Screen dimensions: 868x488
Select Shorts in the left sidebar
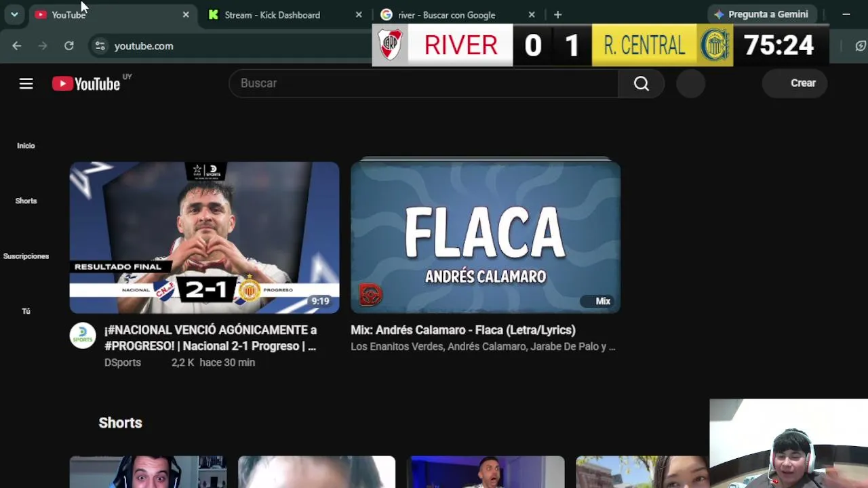click(x=26, y=201)
